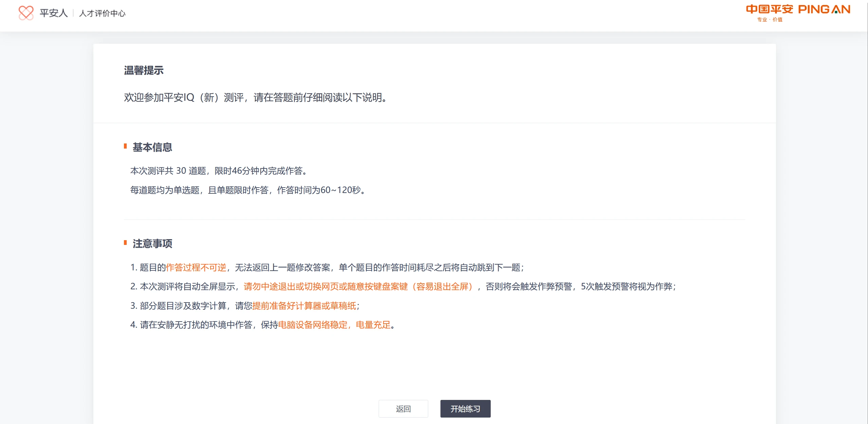Click the 基本信息 section heading
The image size is (868, 424).
pos(152,147)
